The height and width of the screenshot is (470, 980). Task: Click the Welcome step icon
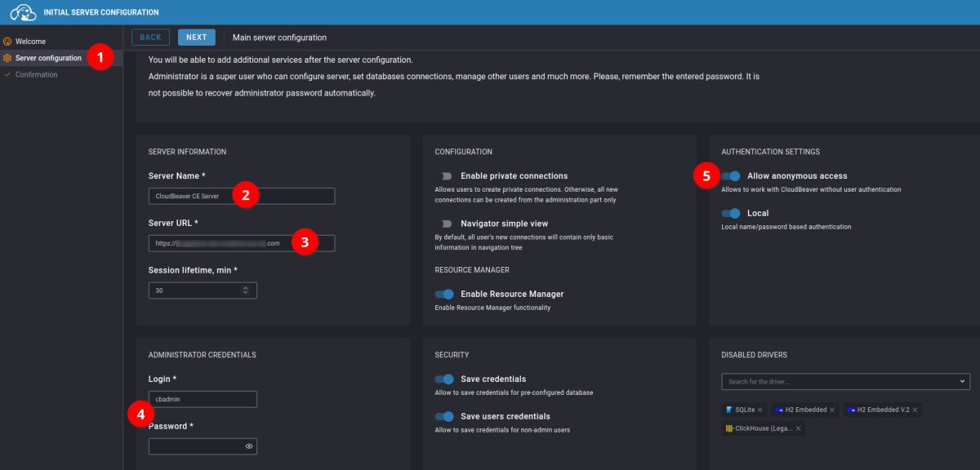7,42
